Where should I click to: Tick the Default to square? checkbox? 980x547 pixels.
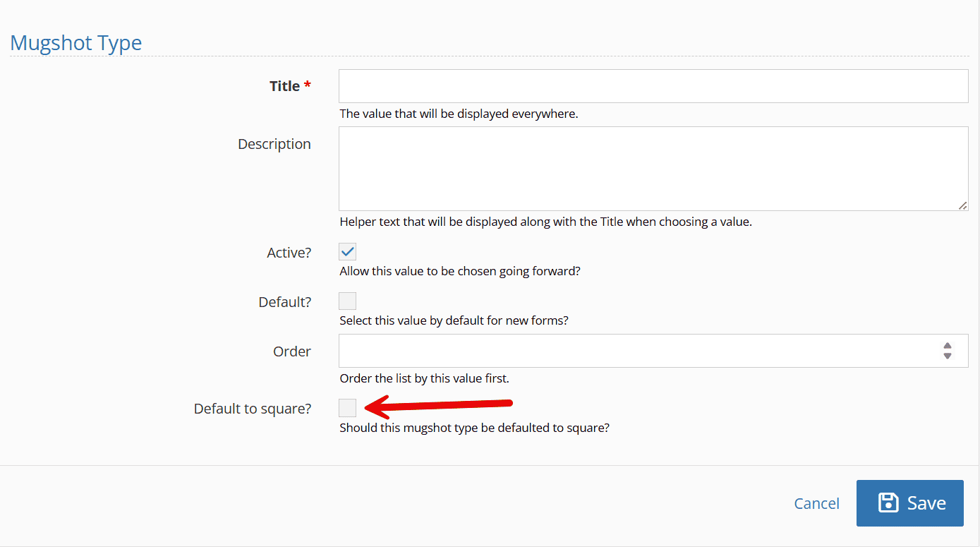click(x=347, y=407)
